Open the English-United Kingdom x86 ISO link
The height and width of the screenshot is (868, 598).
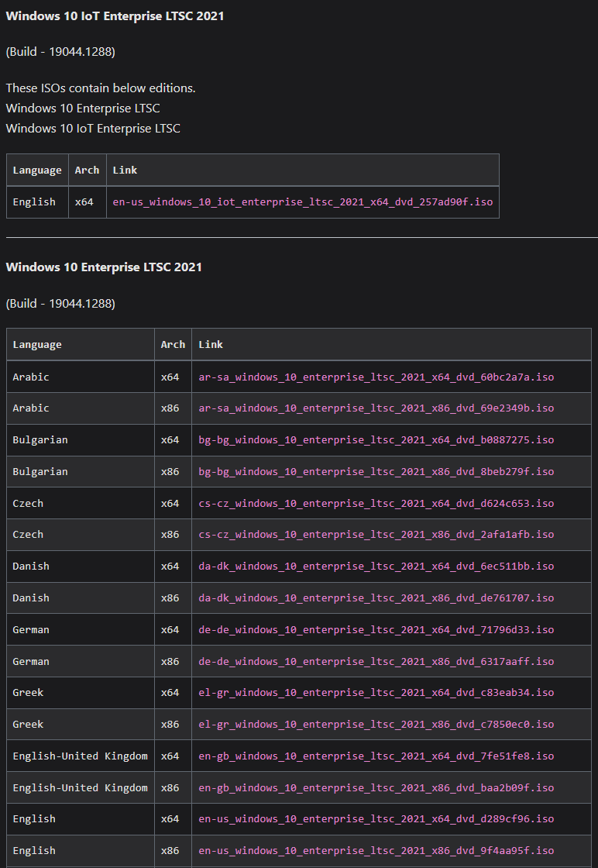point(376,788)
